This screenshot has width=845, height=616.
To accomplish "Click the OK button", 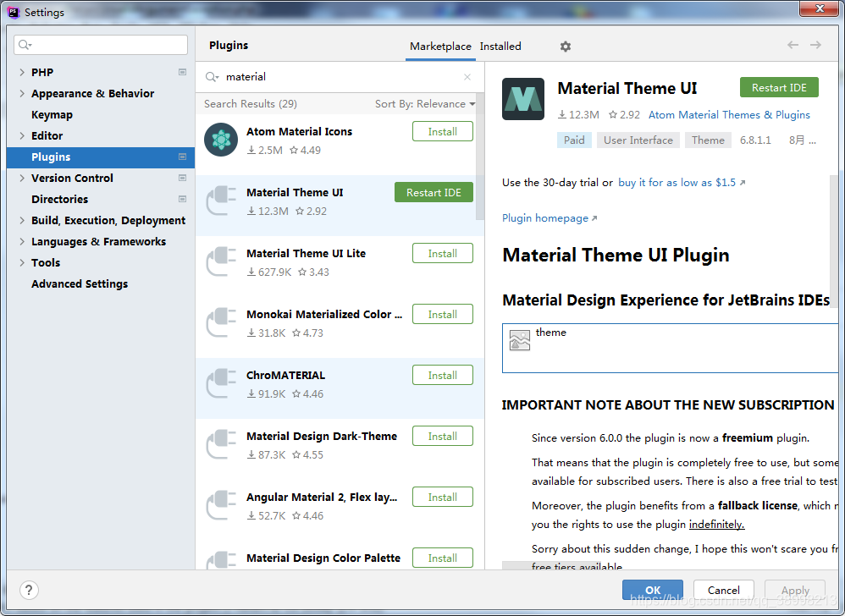I will pos(653,590).
